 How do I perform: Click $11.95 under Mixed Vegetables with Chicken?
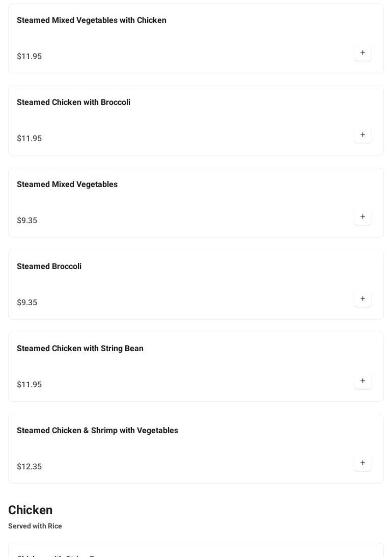coord(30,57)
